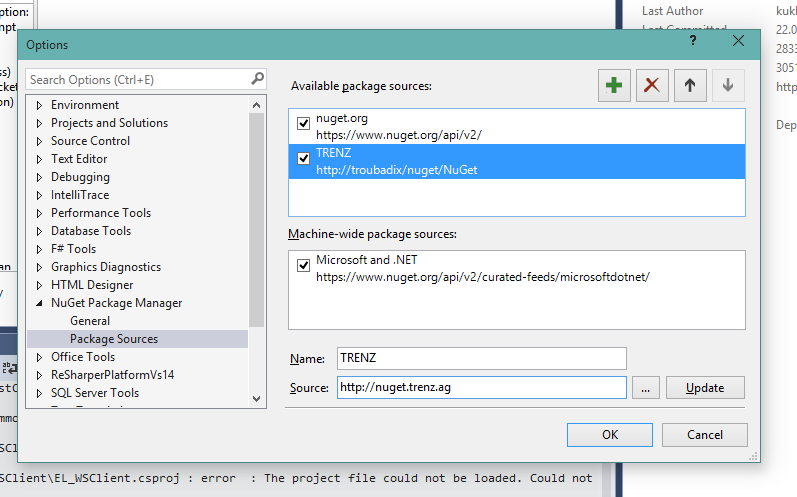
Task: Confirm changes with the OK button
Action: pos(610,435)
